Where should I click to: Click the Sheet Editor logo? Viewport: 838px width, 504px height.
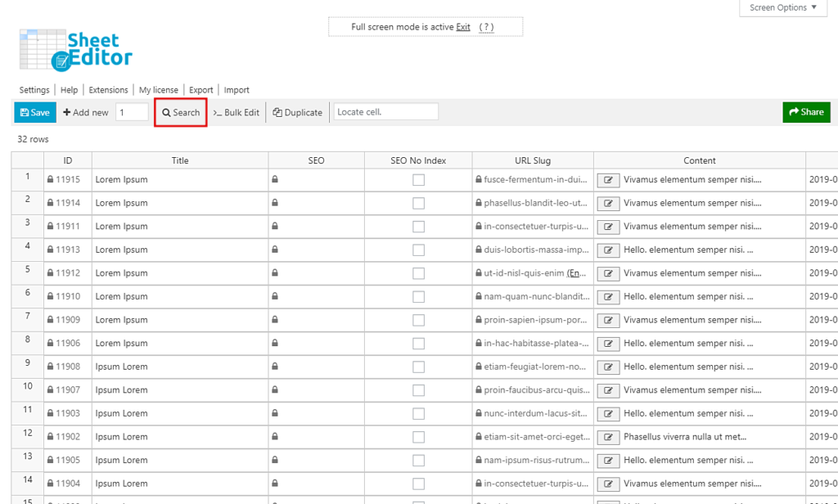click(74, 51)
